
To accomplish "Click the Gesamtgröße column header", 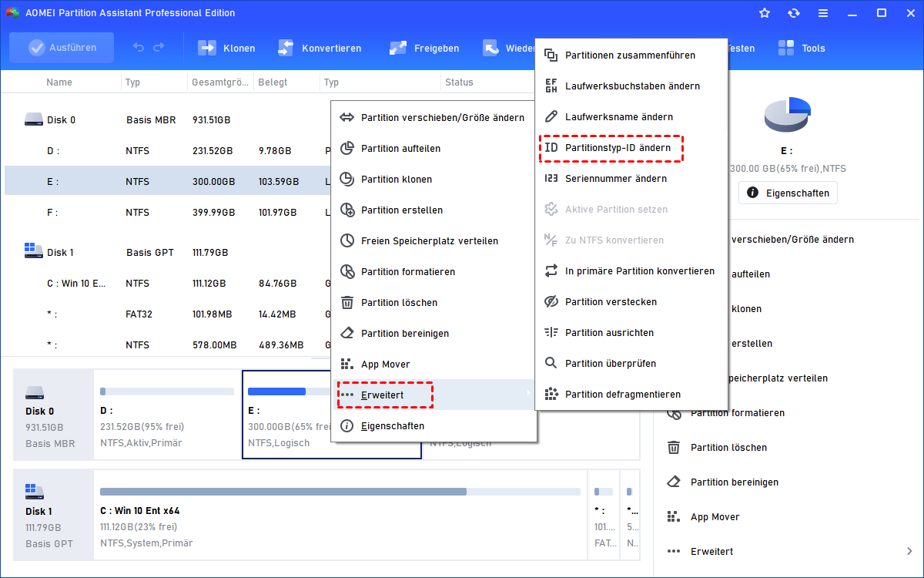I will [219, 82].
